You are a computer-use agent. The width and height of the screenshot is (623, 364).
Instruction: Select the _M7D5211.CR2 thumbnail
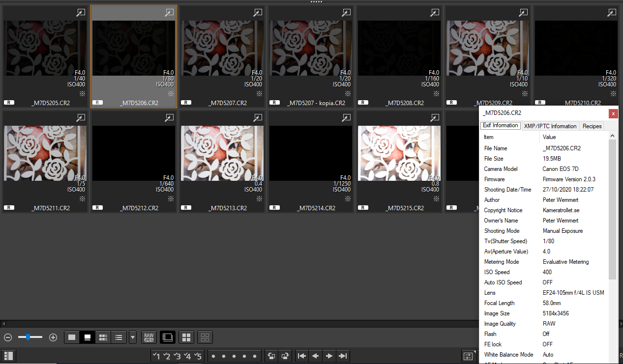pos(45,153)
